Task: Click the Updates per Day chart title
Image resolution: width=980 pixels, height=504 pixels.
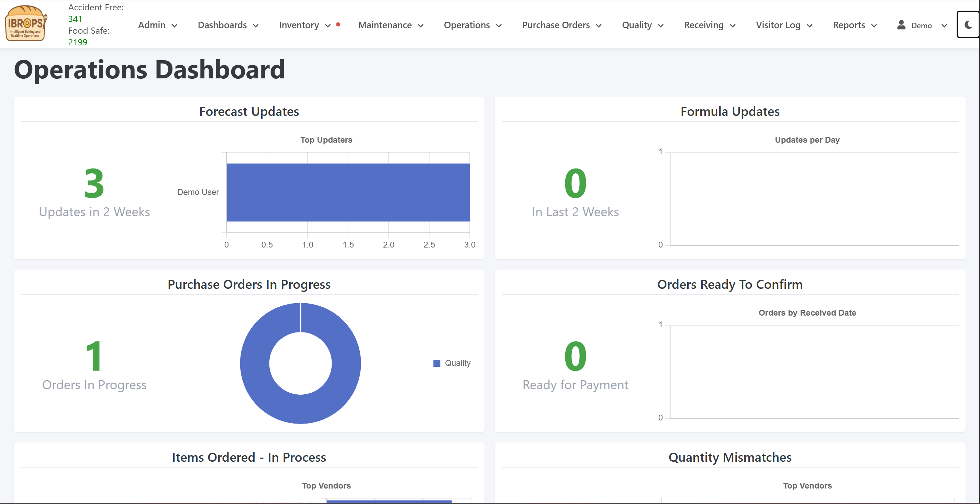Action: click(x=807, y=140)
